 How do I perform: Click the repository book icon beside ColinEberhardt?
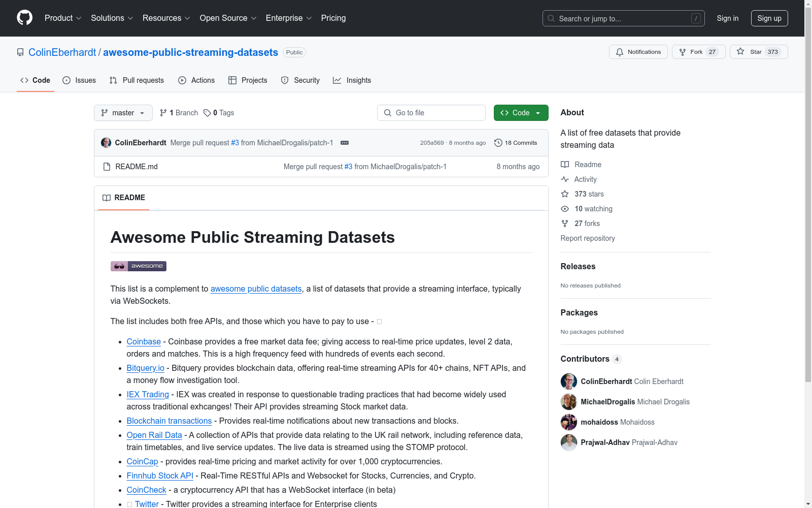(x=20, y=52)
